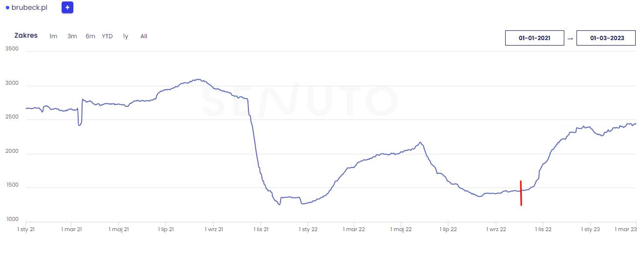The height and width of the screenshot is (263, 644).
Task: Show All time range
Action: [x=144, y=36]
